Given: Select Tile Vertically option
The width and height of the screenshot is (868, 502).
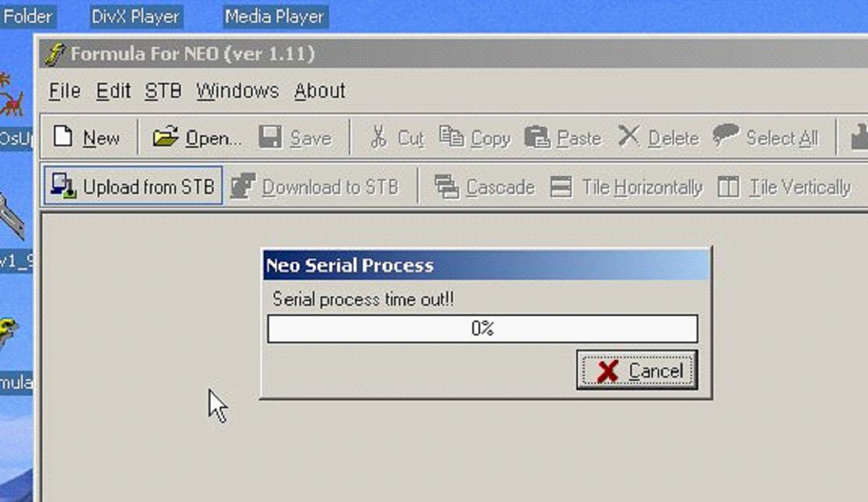Looking at the screenshot, I should tap(784, 187).
